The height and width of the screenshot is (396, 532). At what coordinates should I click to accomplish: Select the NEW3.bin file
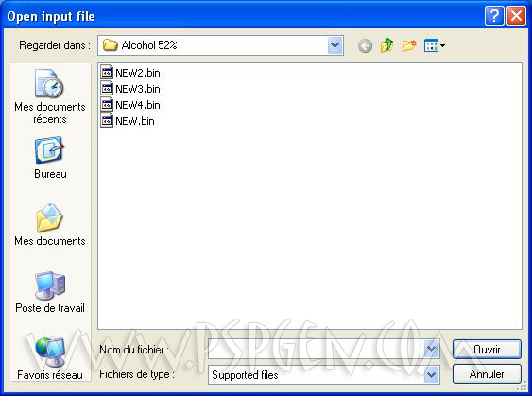coord(130,89)
